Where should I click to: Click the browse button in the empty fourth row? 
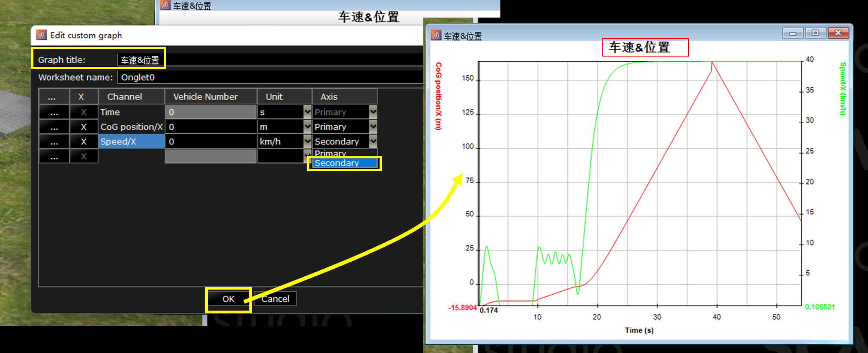point(54,156)
